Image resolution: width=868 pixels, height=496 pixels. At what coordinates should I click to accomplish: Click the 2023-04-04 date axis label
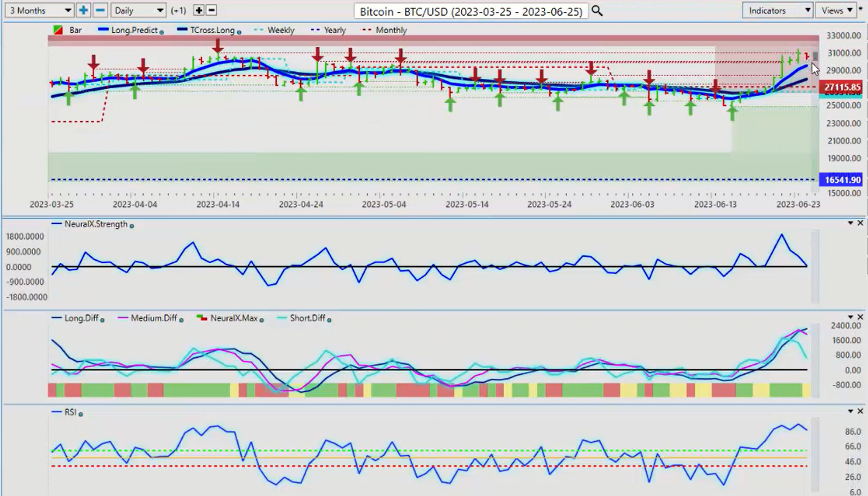click(135, 205)
